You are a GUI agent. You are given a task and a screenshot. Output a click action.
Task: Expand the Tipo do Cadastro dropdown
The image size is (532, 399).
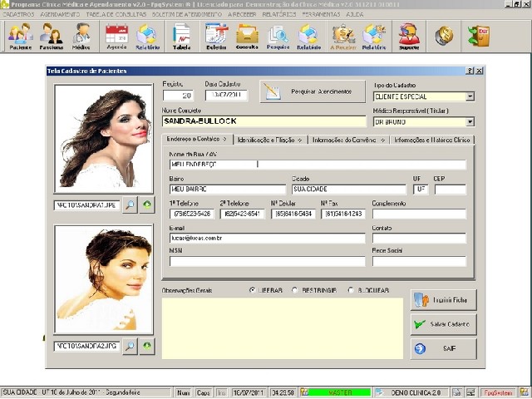[x=470, y=96]
